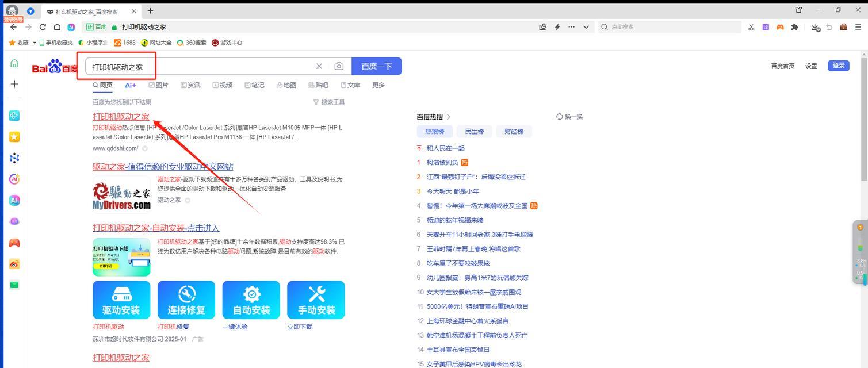868x368 pixels.
Task: Expand the address bar dropdown chevron
Action: tap(586, 27)
